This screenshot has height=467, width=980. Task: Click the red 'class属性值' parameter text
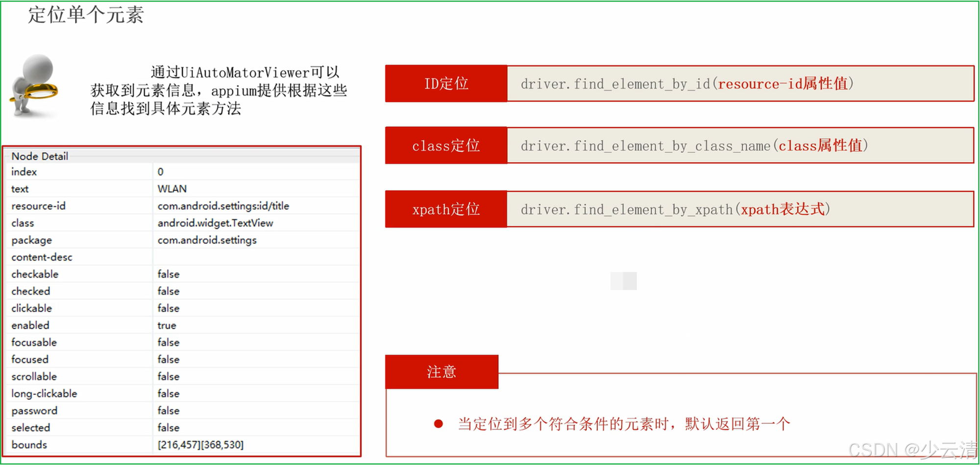tap(821, 146)
